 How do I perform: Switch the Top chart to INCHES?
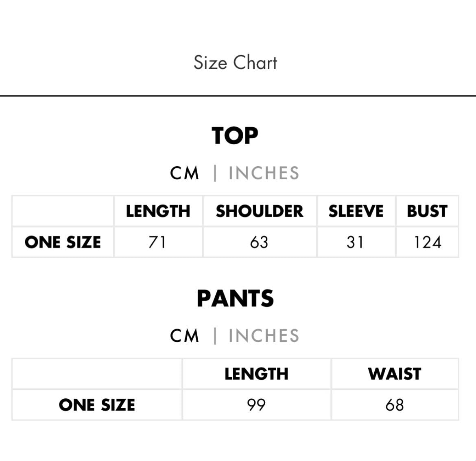(x=264, y=173)
